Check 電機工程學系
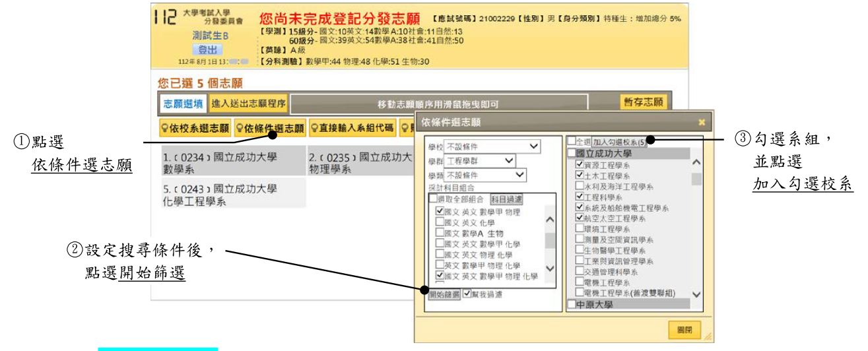 click(x=580, y=281)
